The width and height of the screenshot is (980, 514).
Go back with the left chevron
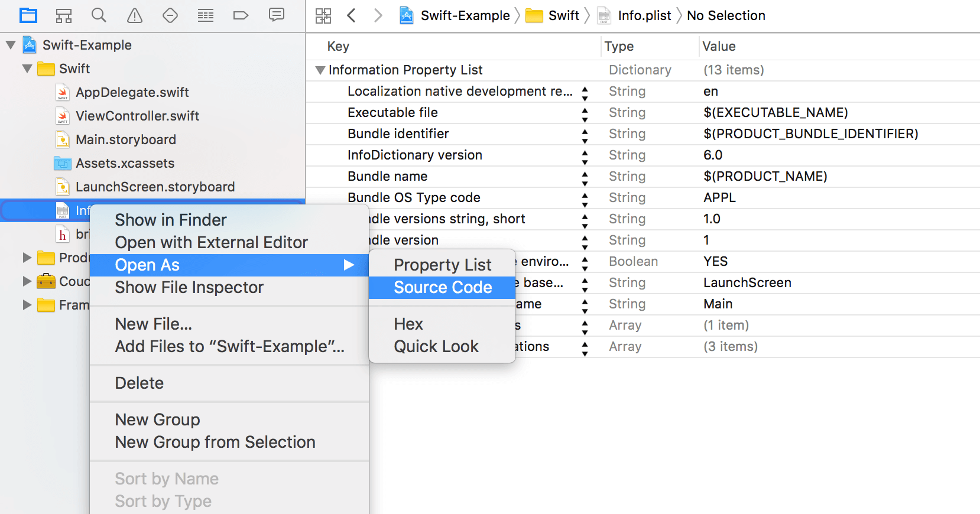click(x=351, y=16)
